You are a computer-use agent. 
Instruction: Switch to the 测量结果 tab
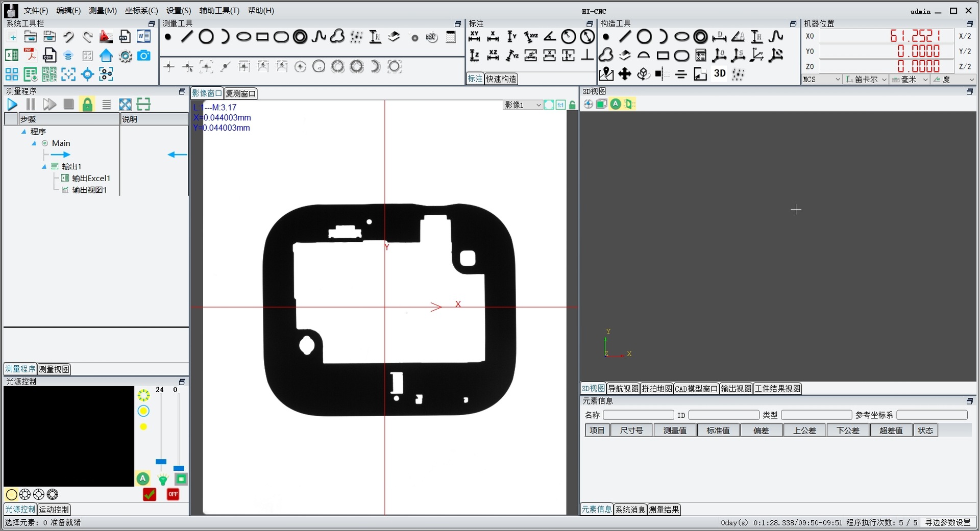664,510
